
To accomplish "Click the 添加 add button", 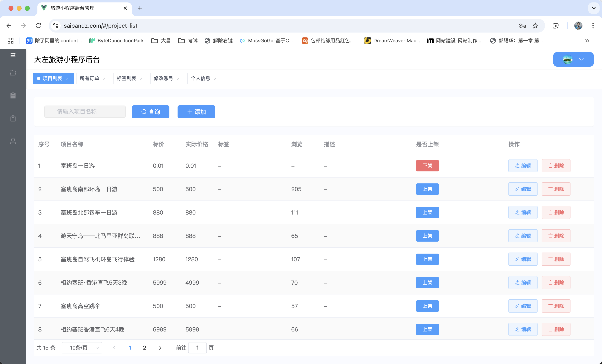I will tap(196, 112).
